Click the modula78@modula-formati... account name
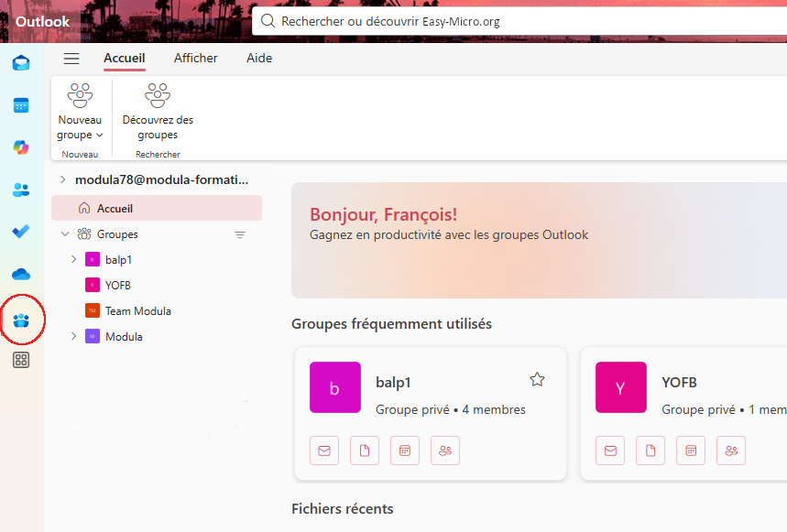This screenshot has width=787, height=532. (161, 179)
